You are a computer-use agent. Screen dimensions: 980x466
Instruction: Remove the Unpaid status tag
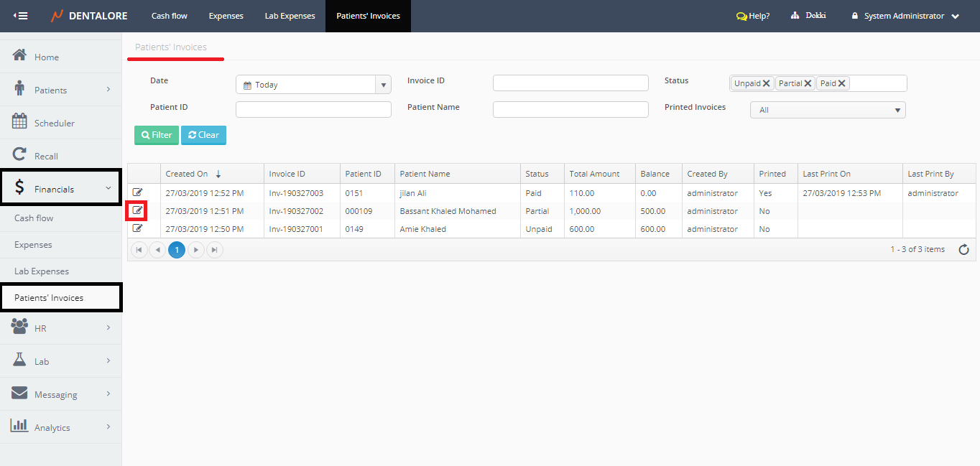click(767, 83)
